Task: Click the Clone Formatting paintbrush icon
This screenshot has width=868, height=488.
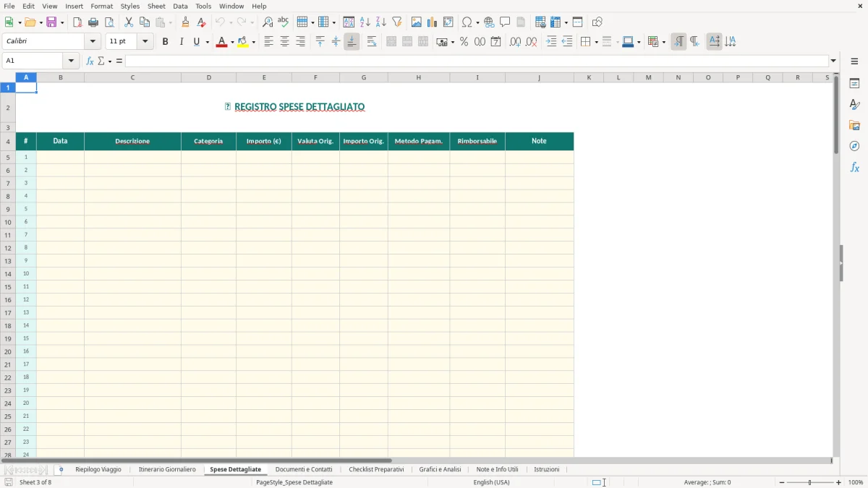Action: pos(185,22)
